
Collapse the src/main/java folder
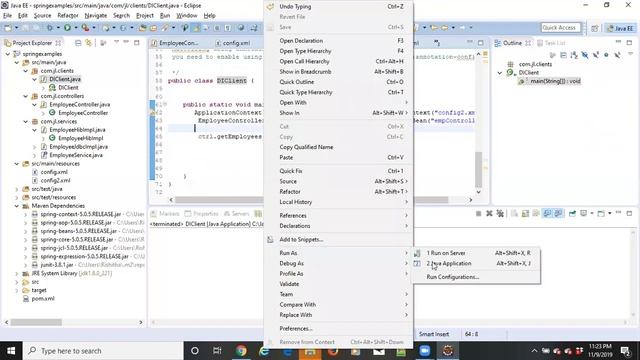(17, 62)
